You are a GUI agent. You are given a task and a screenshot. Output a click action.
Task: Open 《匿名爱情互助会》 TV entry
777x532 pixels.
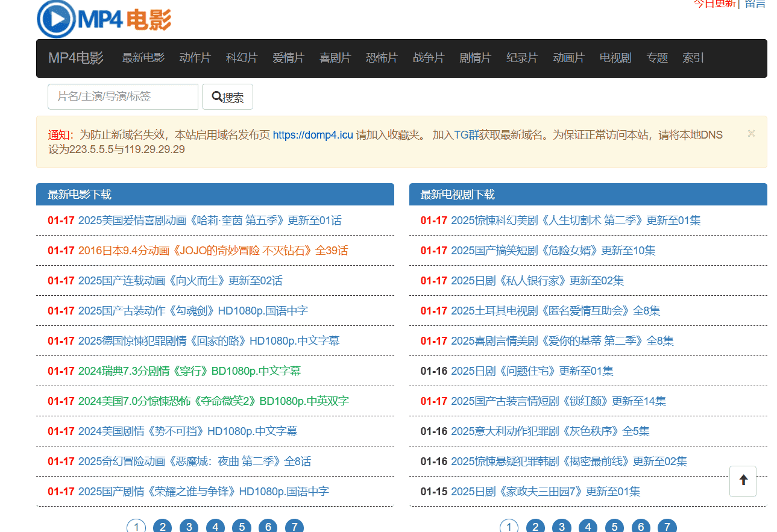[555, 311]
